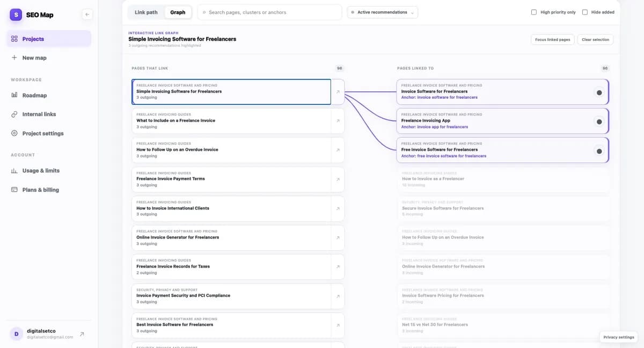Switch to the Link path tab
Image resolution: width=644 pixels, height=348 pixels.
click(146, 12)
